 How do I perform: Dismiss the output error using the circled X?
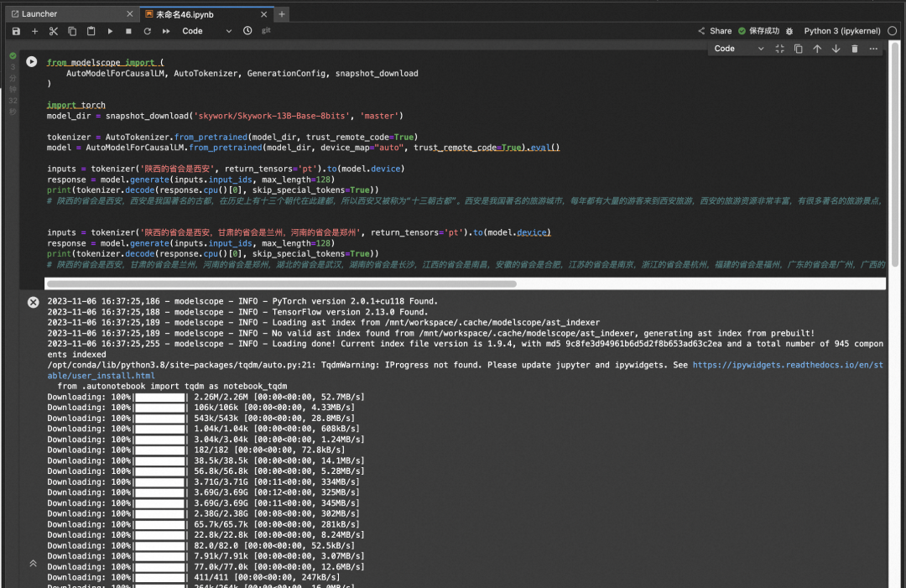coord(33,302)
